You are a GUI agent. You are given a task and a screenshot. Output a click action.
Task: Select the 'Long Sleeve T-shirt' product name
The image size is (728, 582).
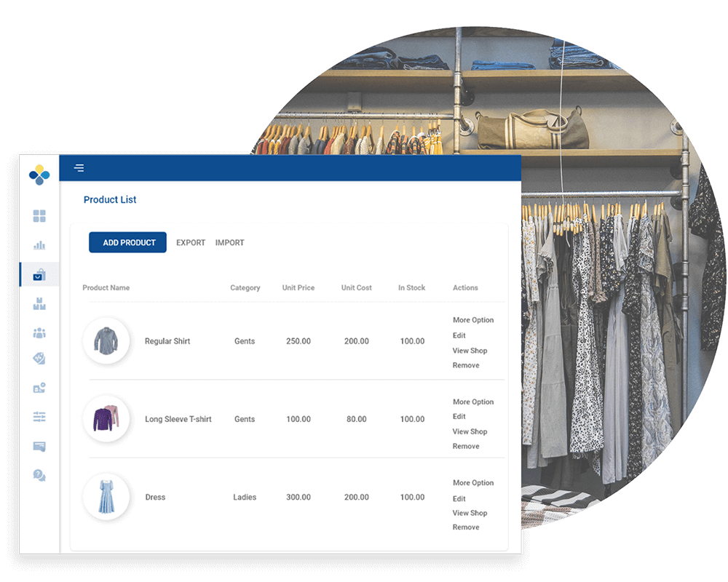(178, 419)
